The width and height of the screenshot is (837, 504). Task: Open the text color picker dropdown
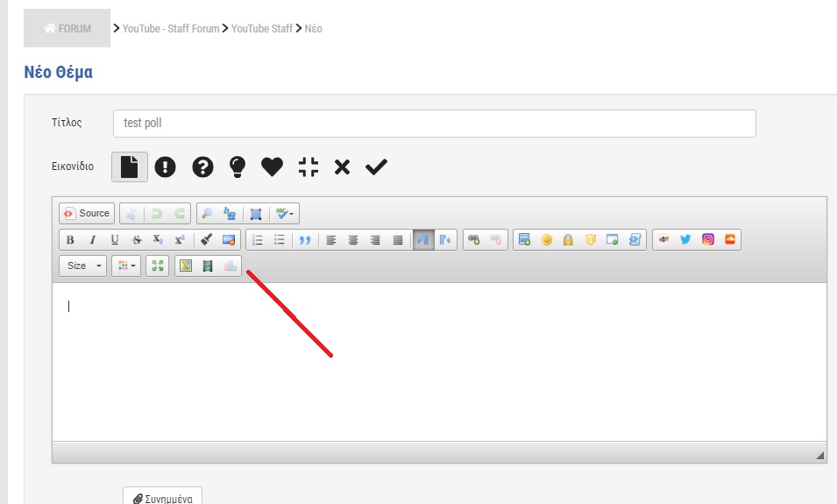pos(126,266)
